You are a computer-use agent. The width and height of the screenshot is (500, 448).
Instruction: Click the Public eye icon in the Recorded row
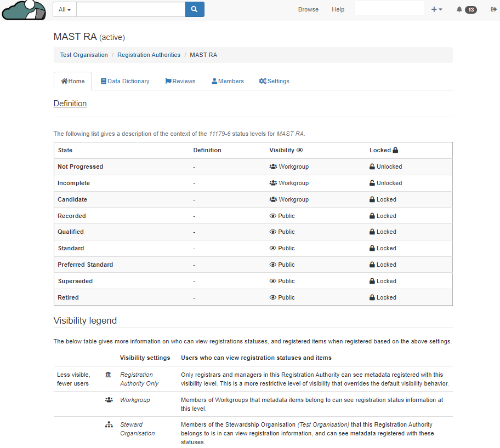(x=272, y=216)
